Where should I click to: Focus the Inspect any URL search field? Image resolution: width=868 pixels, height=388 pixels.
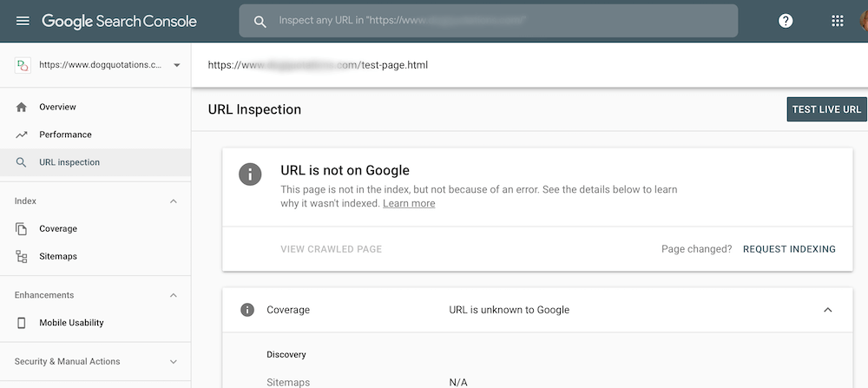tap(488, 21)
